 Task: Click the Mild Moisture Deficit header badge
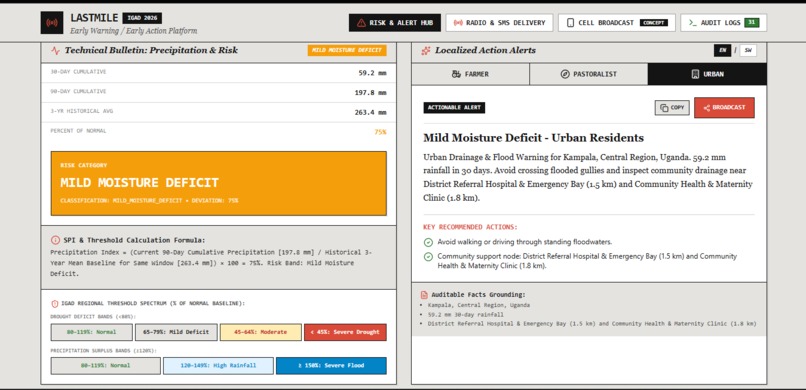(347, 50)
